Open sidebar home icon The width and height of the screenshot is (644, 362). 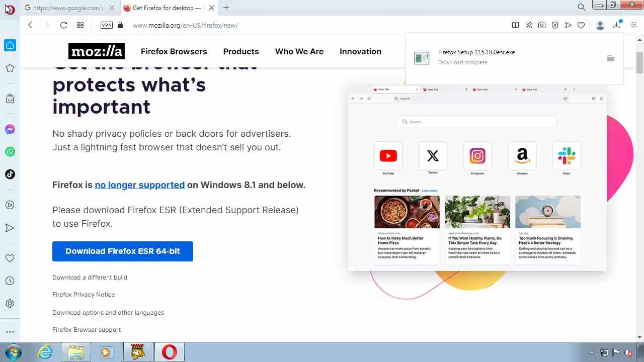point(10,45)
